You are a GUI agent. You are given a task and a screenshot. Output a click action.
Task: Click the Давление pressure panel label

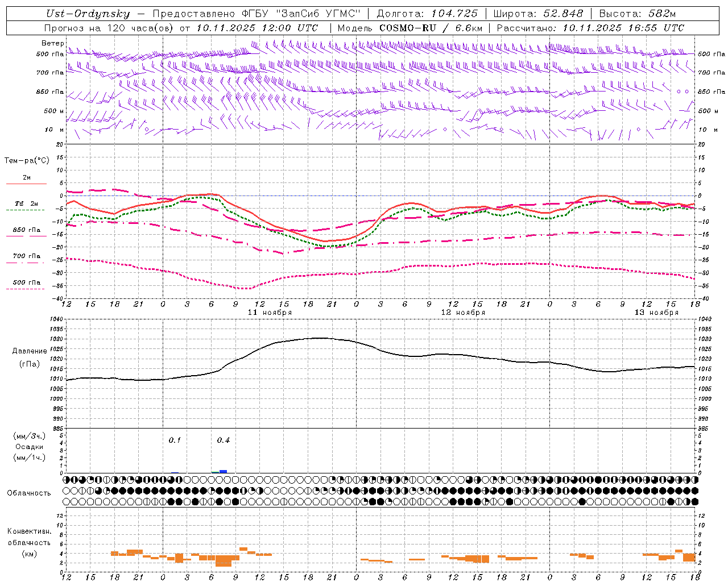click(x=30, y=351)
